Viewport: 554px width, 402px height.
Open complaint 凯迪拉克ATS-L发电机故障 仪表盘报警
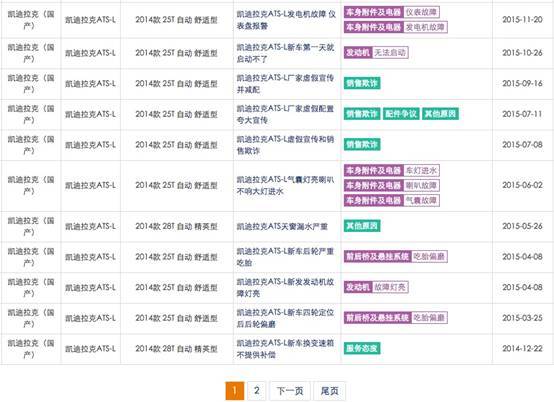286,20
